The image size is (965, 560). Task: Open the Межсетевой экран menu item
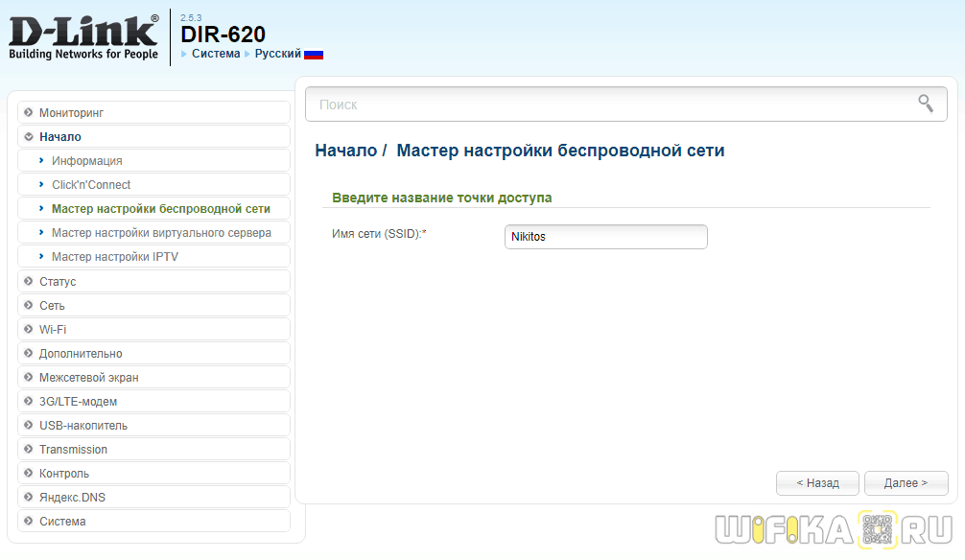(x=153, y=377)
